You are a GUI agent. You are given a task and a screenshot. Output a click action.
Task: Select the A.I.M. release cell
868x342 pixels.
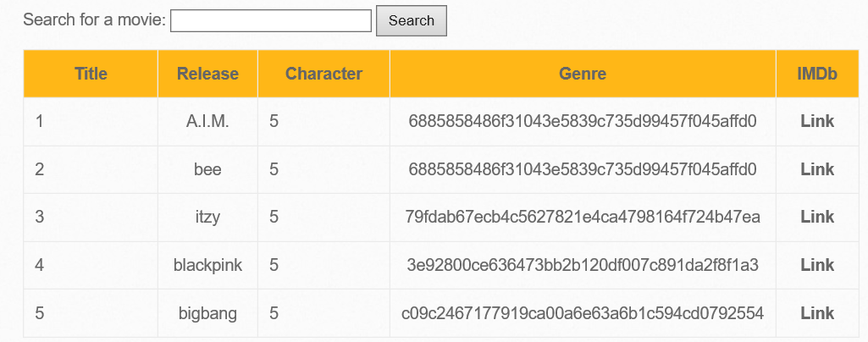pos(207,122)
